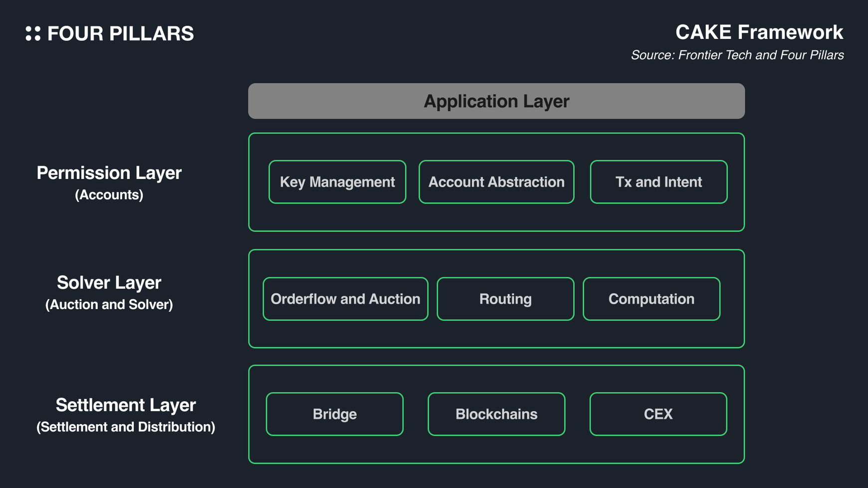Screen dimensions: 868x488
Task: Select the (Auction and Solver) subtitle
Action: (109, 305)
